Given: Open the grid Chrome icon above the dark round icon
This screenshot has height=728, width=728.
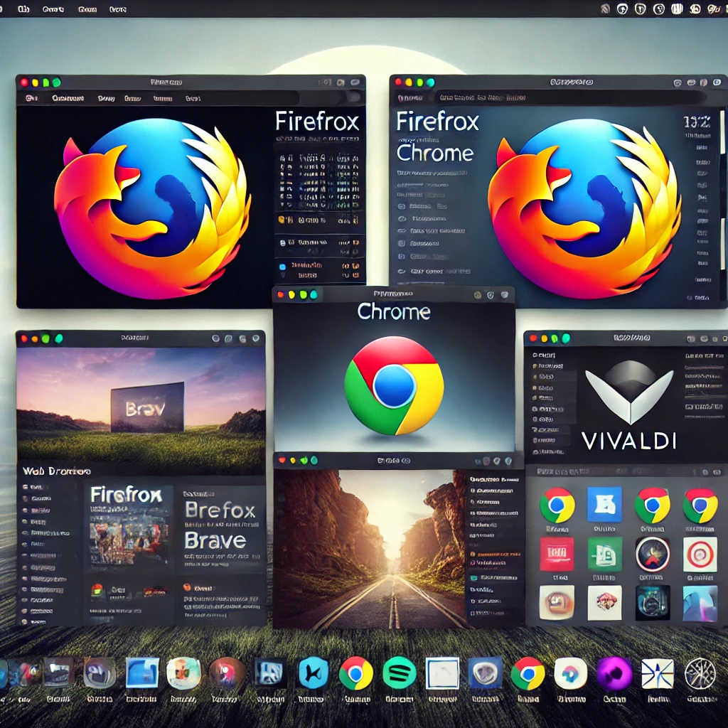Looking at the screenshot, I should pyautogui.click(x=653, y=505).
